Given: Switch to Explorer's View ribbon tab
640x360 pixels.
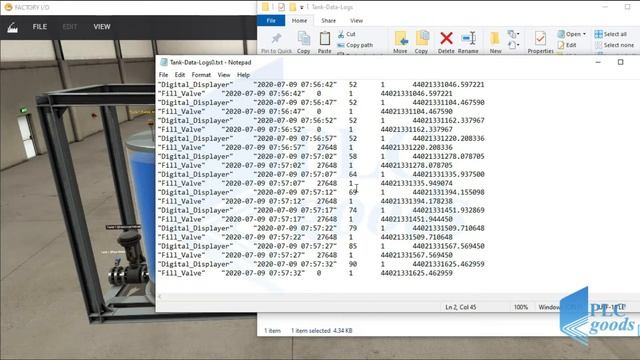Looking at the screenshot, I should pyautogui.click(x=356, y=20).
